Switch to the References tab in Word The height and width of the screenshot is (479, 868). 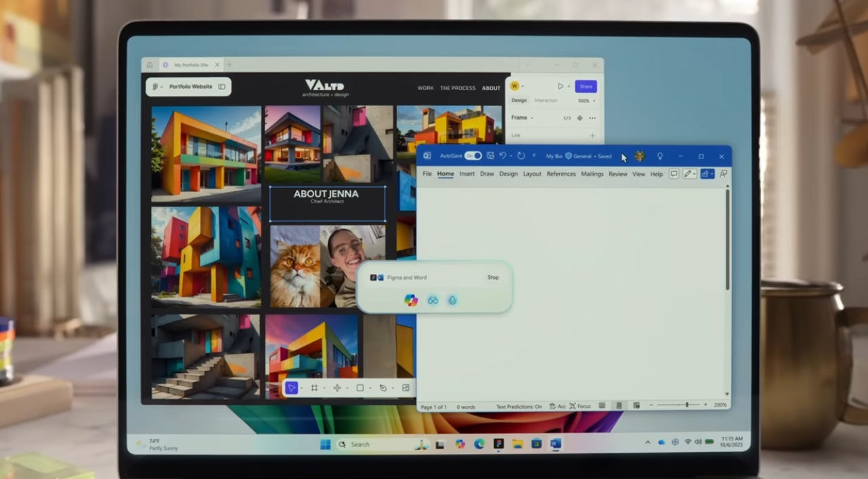[561, 174]
